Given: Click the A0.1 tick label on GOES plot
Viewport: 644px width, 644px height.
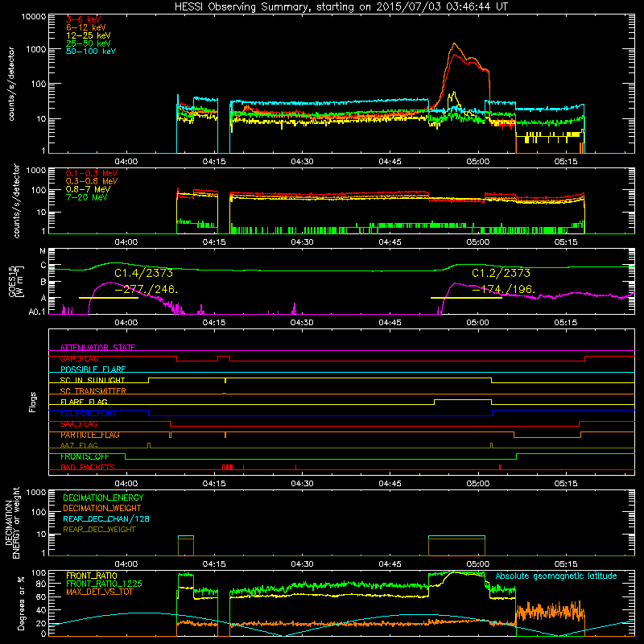Looking at the screenshot, I should [x=37, y=312].
